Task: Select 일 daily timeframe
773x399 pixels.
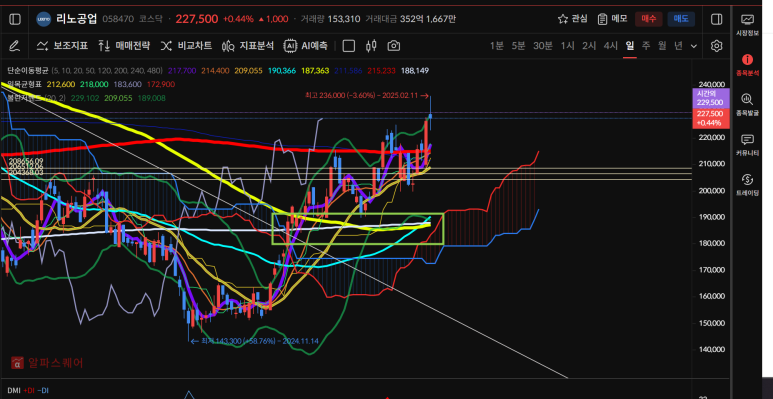Action: pos(630,46)
